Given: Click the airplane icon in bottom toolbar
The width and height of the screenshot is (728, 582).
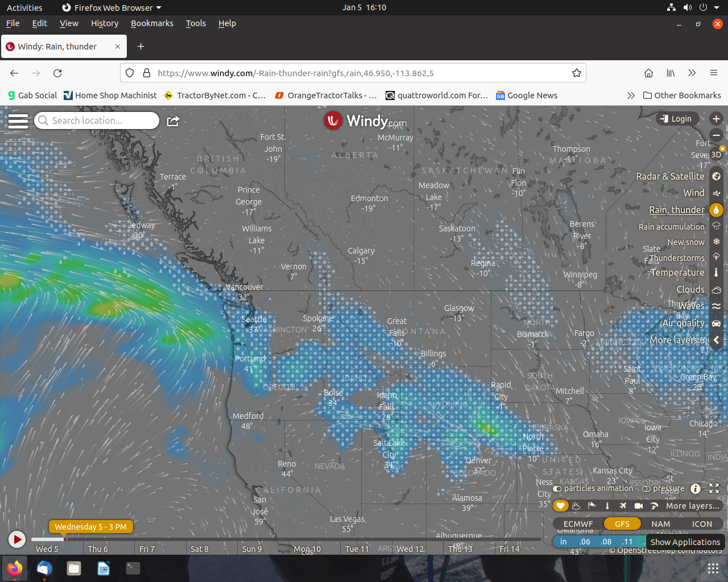Looking at the screenshot, I should [x=623, y=506].
